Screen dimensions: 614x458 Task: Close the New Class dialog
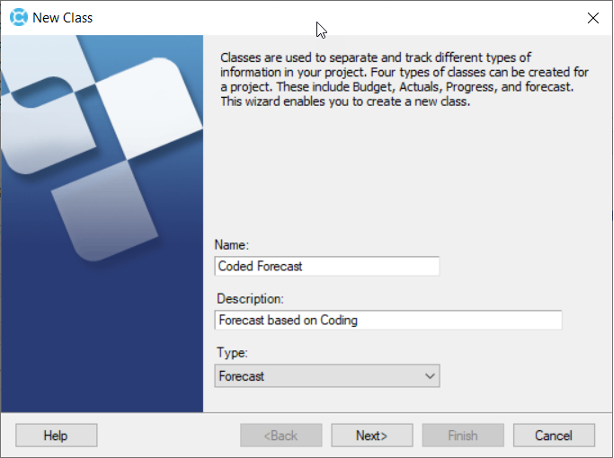591,17
